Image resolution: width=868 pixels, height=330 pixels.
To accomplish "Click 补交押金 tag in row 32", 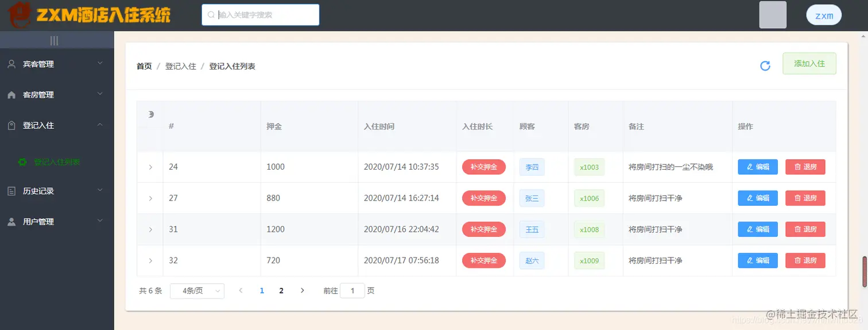I will click(x=484, y=260).
